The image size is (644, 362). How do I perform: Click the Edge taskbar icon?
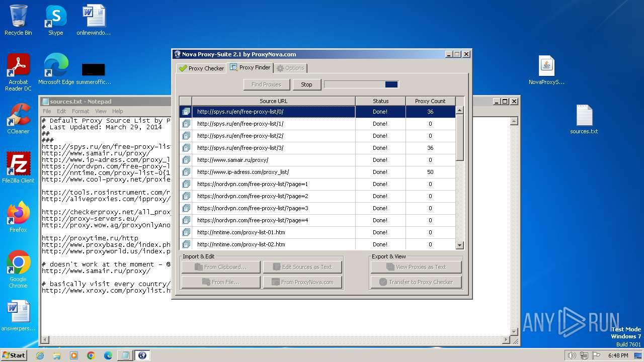tap(108, 355)
